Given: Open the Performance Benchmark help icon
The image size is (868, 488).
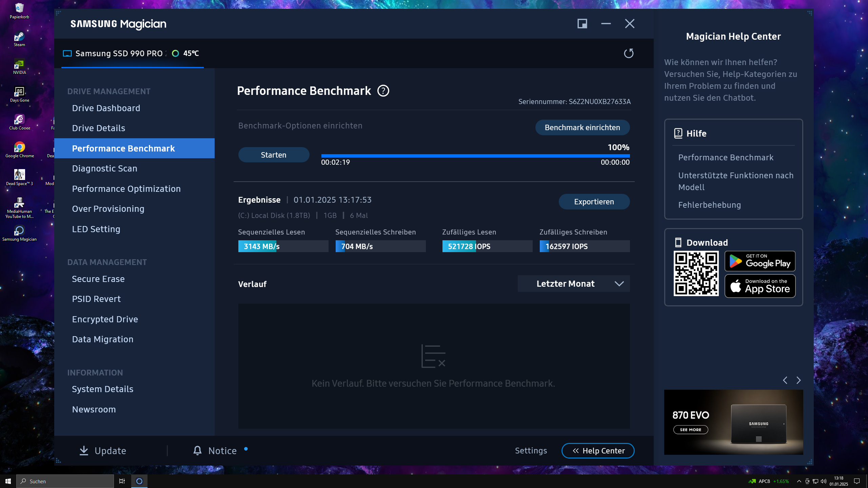Looking at the screenshot, I should [x=383, y=91].
